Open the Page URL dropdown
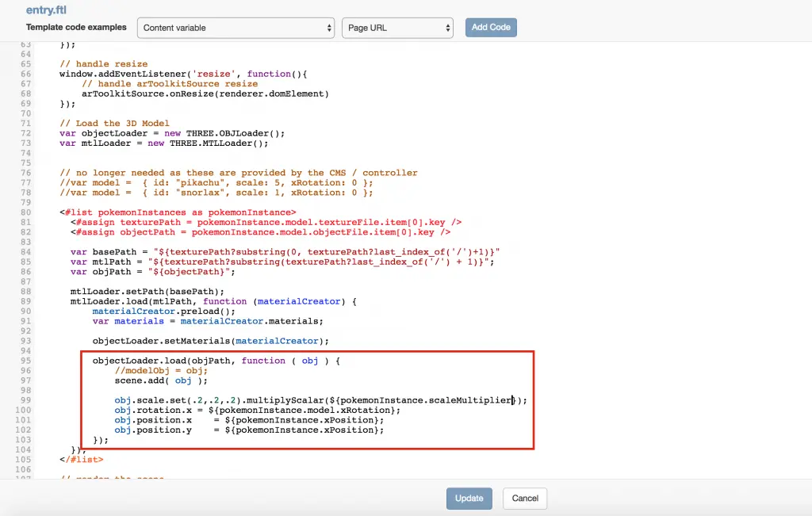Viewport: 812px width, 516px height. pyautogui.click(x=397, y=28)
